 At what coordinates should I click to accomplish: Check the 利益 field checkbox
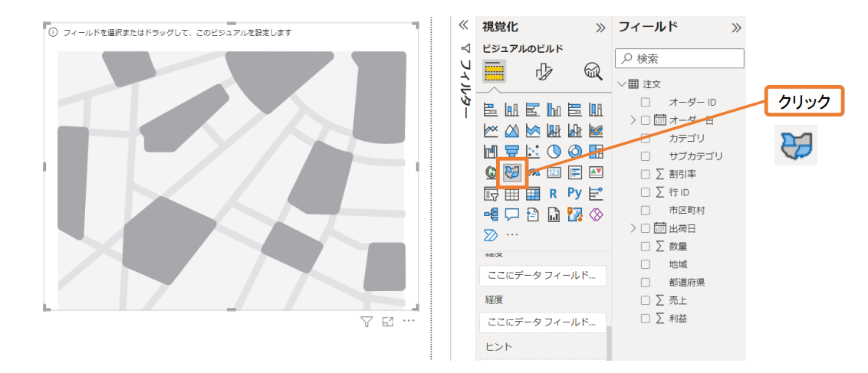(x=646, y=318)
